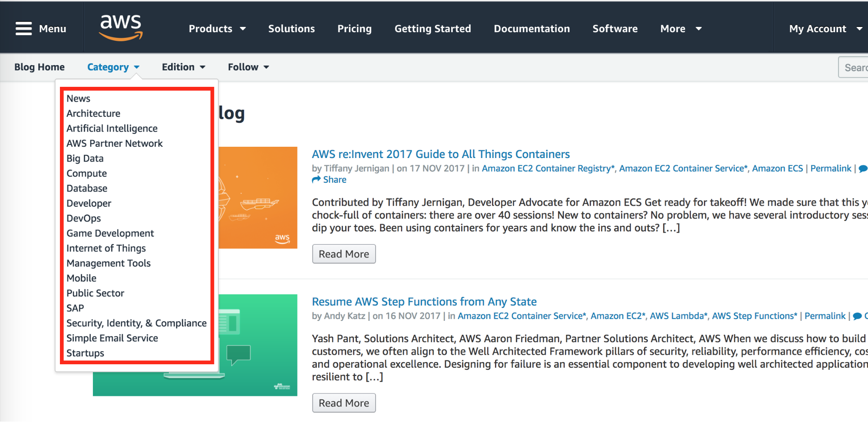Select the Architecture category
868x422 pixels.
pos(93,114)
